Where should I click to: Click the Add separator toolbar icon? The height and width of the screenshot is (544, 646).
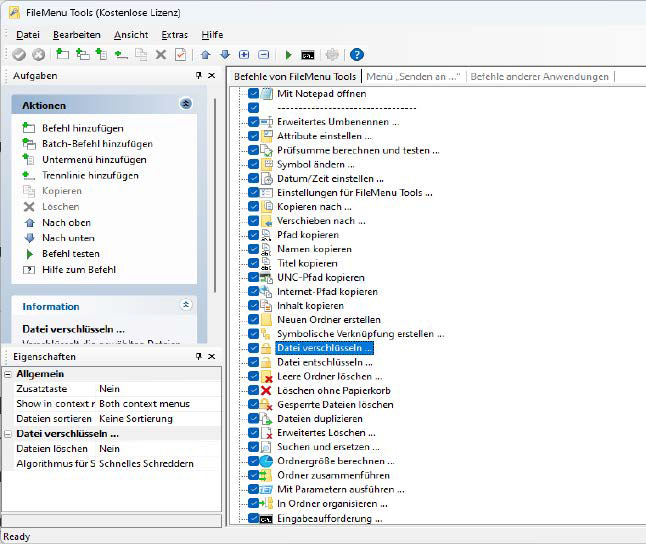(x=121, y=54)
